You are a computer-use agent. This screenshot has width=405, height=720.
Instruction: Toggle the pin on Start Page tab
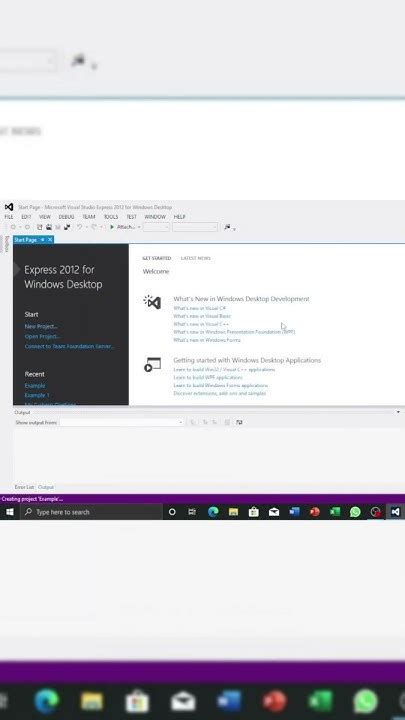pos(43,240)
